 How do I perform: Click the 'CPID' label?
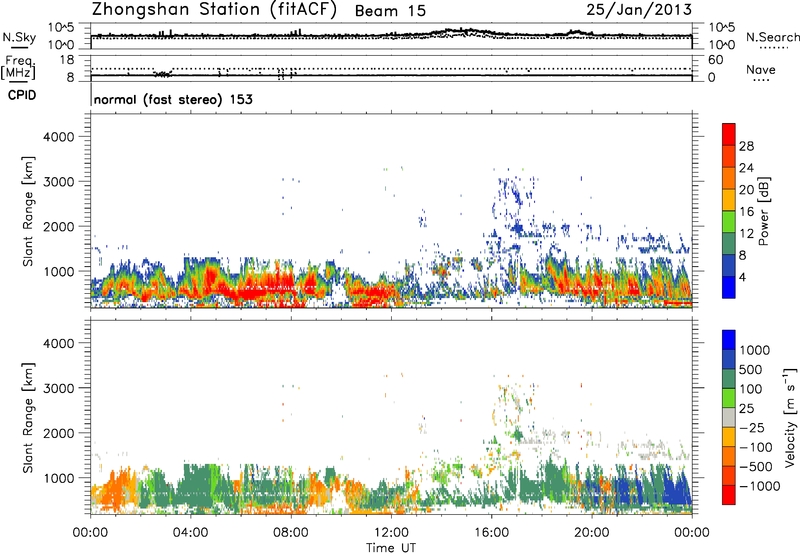pyautogui.click(x=22, y=95)
